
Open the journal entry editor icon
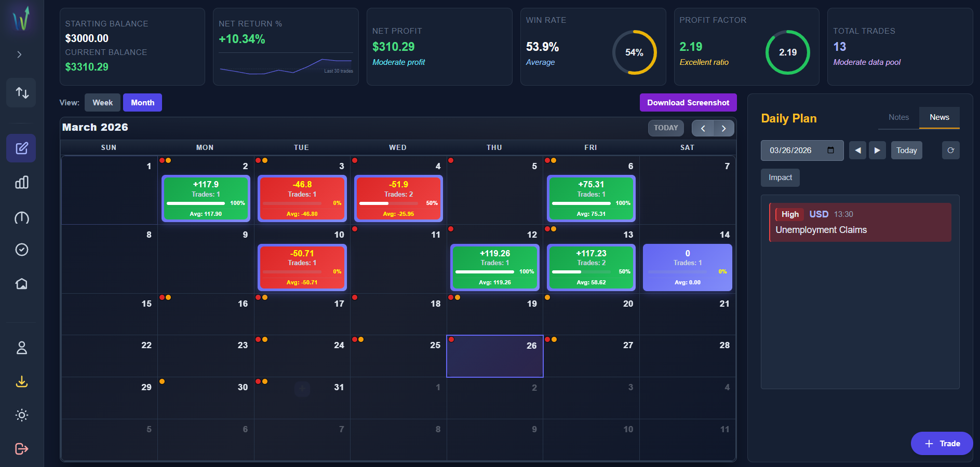21,148
